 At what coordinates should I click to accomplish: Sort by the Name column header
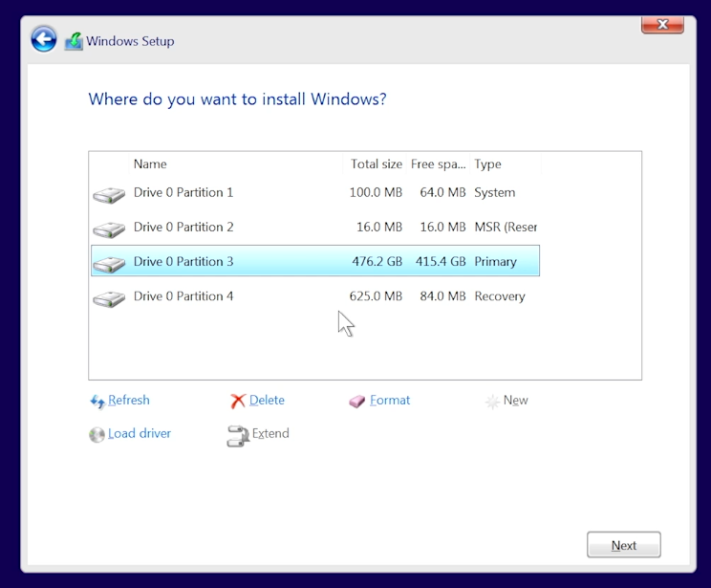tap(236, 163)
